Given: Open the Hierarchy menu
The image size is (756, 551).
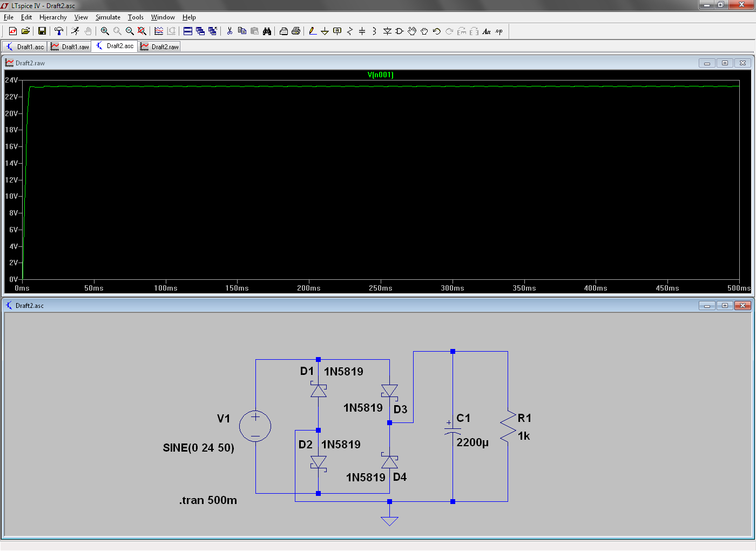Looking at the screenshot, I should click(x=53, y=17).
